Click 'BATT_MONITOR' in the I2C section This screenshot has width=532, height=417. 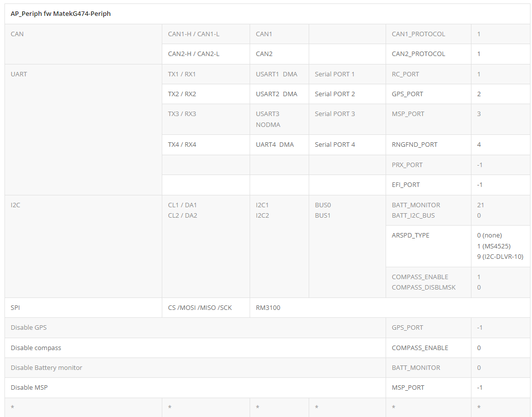click(x=416, y=205)
